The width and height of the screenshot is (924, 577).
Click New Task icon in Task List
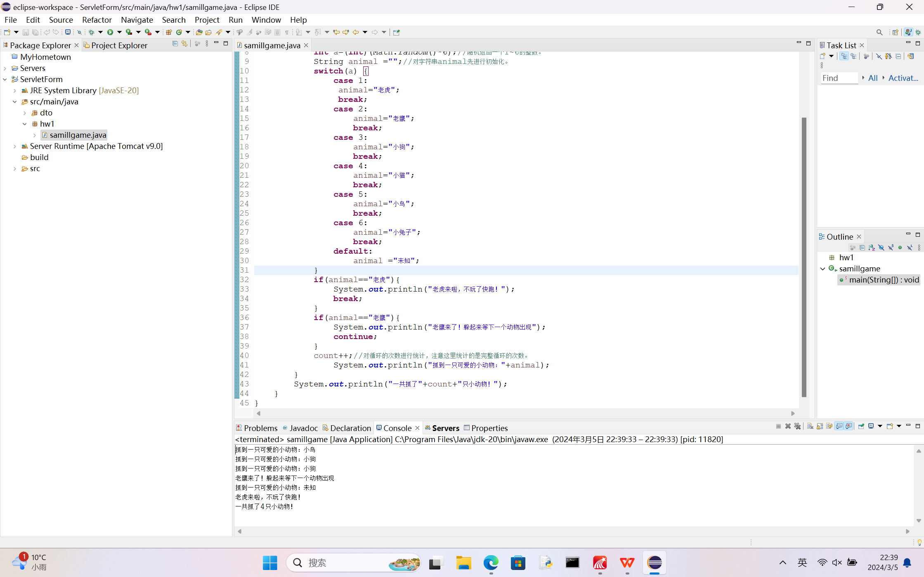(822, 56)
